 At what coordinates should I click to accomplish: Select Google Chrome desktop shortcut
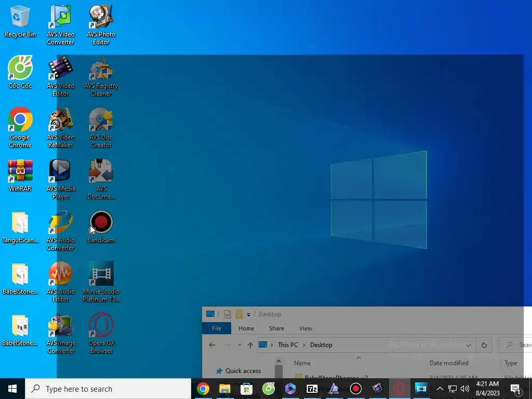[20, 128]
